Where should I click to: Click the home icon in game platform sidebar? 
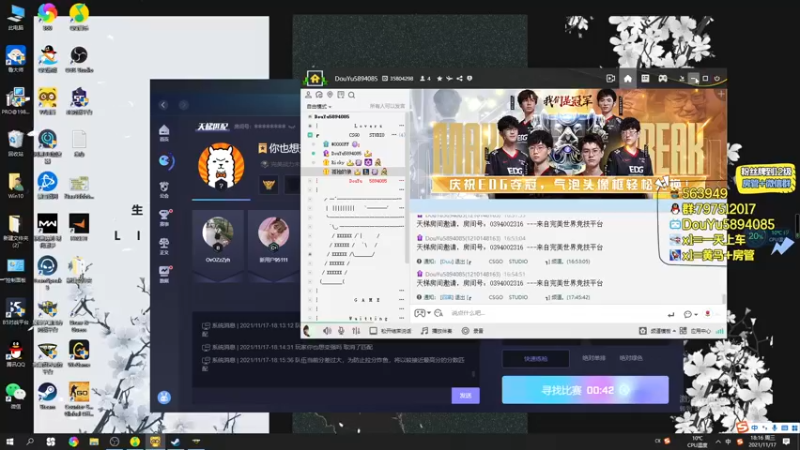coord(164,133)
